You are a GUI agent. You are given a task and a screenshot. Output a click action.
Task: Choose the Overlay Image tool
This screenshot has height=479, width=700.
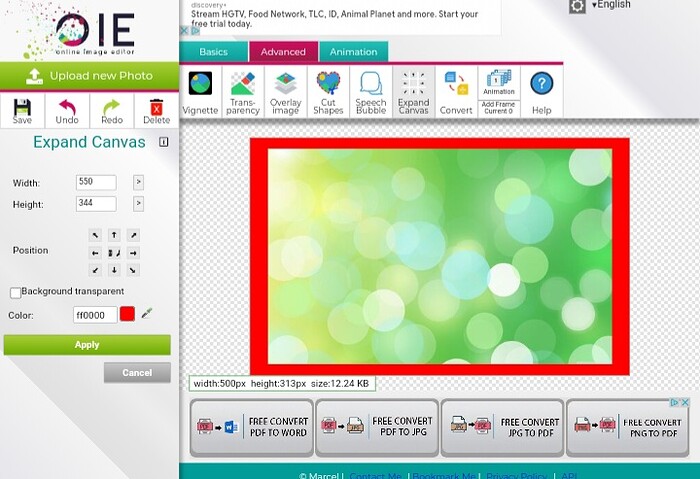pyautogui.click(x=286, y=92)
